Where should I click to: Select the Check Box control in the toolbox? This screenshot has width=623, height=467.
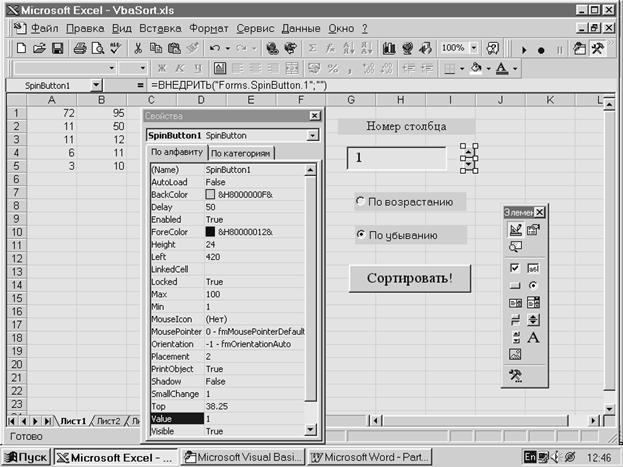(x=515, y=268)
